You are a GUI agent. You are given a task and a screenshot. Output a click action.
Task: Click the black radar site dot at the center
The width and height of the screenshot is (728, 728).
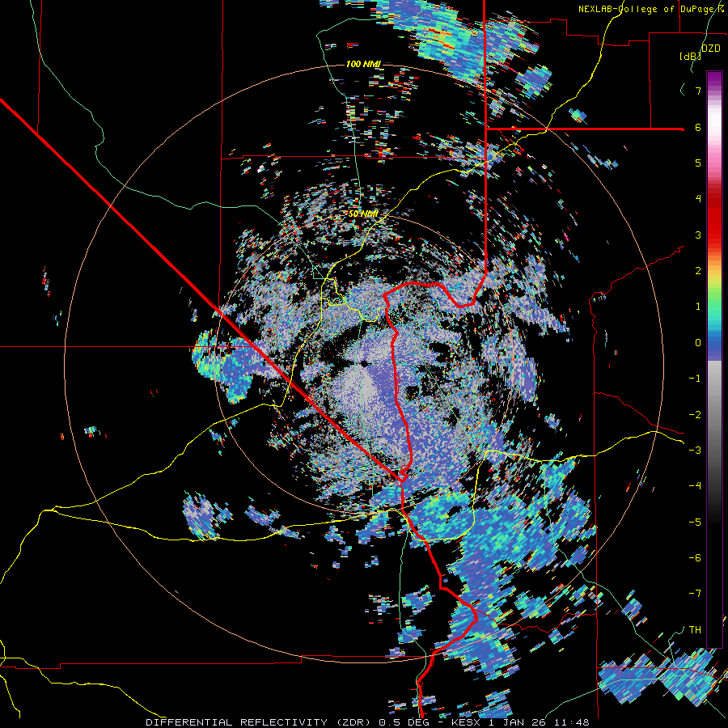tap(364, 363)
